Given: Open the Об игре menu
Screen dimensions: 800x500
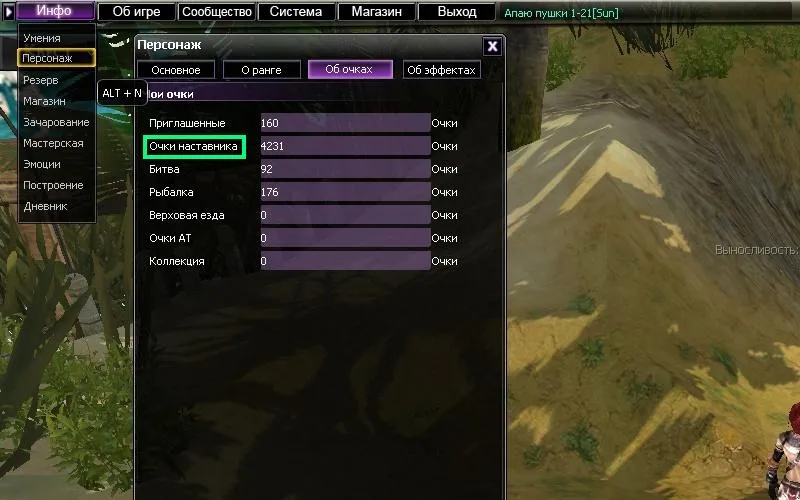Looking at the screenshot, I should click(x=136, y=11).
